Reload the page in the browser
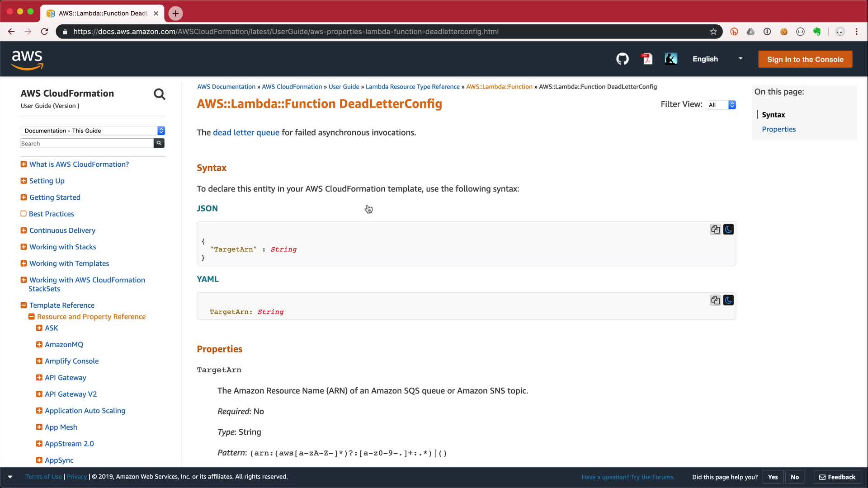Image resolution: width=868 pixels, height=488 pixels. pos(44,32)
